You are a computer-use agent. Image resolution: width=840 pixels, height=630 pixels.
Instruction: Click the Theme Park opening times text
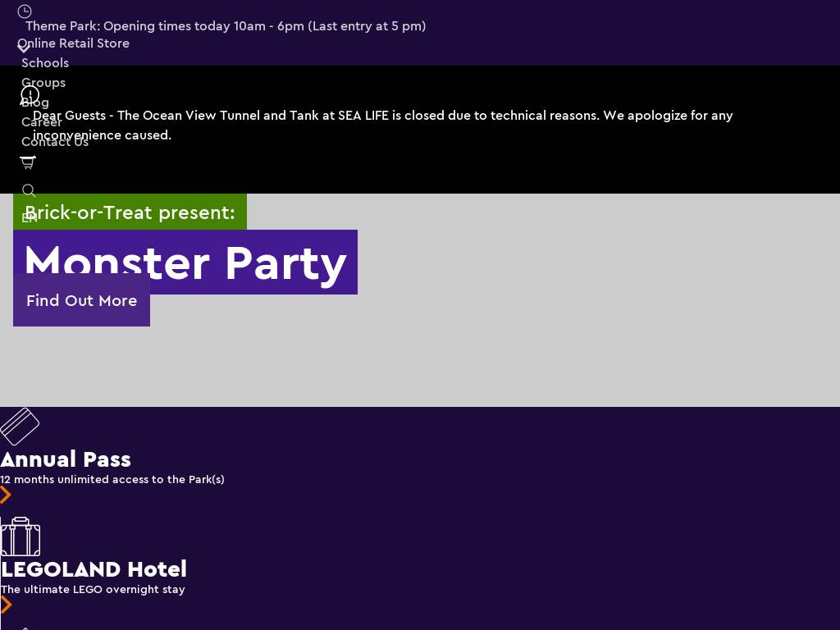226,26
